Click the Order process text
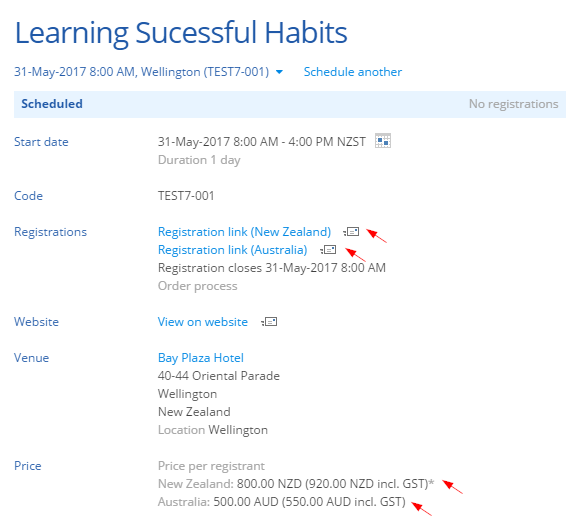 (197, 286)
